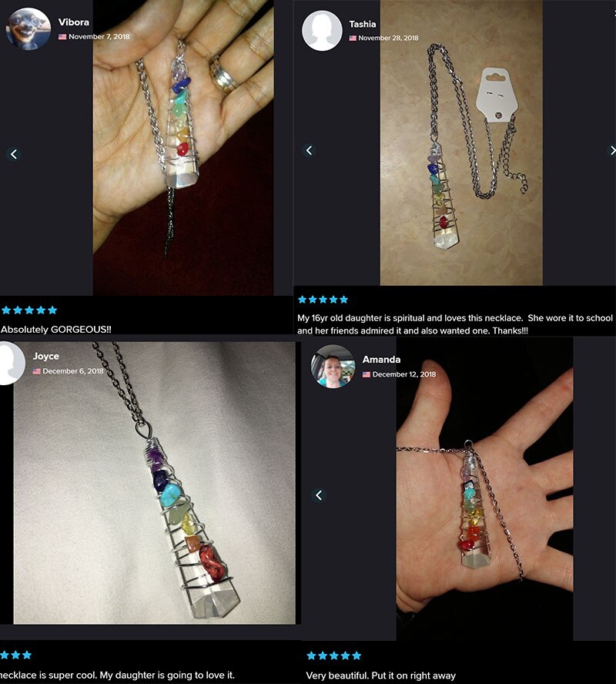Viewport: 616px width, 684px height.
Task: Click the reviewer name Amanda
Action: tap(381, 360)
